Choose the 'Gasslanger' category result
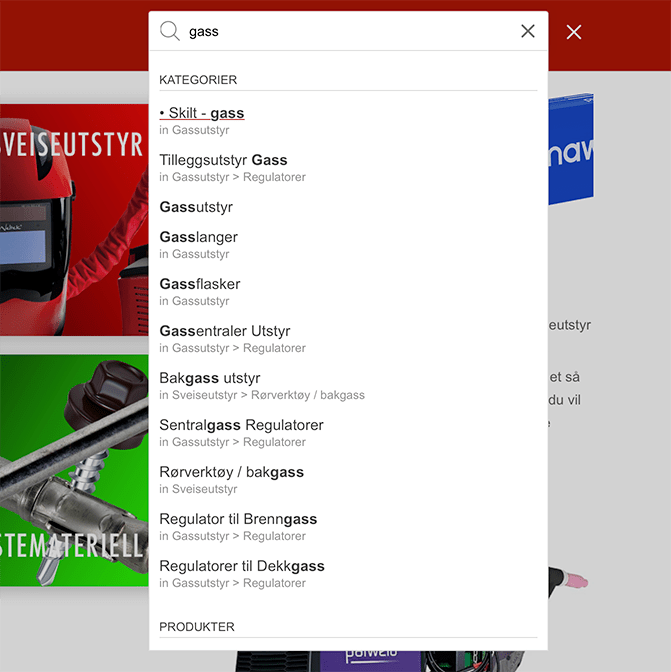Screen dimensions: 671x672 [x=198, y=237]
